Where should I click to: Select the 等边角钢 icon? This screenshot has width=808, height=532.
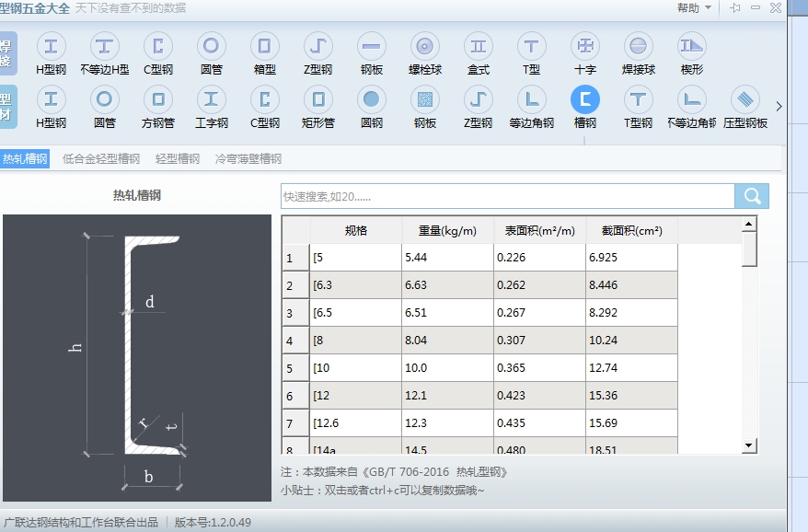point(531,99)
